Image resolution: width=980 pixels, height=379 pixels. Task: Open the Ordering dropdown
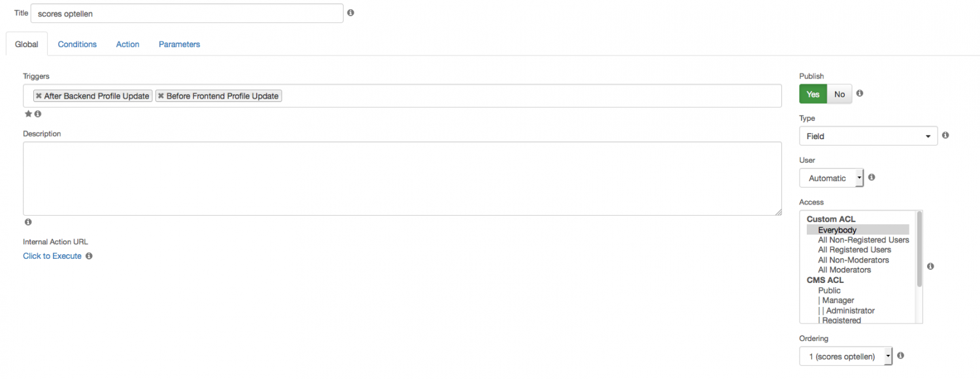pyautogui.click(x=845, y=356)
